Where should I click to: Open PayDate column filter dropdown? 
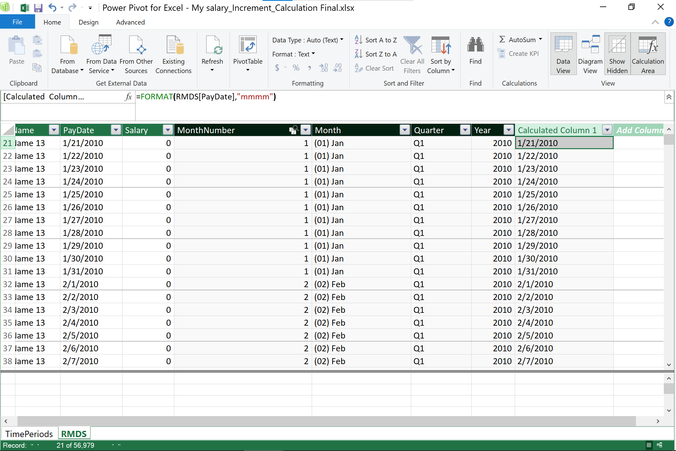(116, 130)
